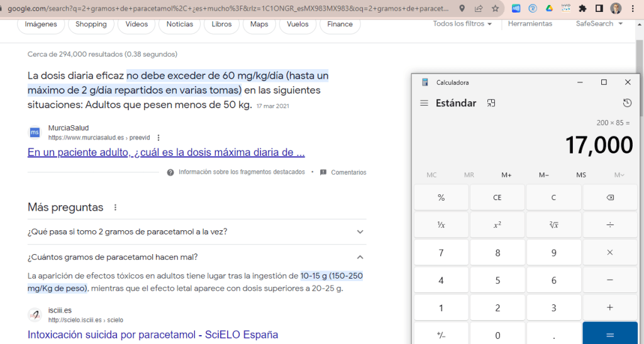Open the MurciaSalud dosis máxima result link

(166, 152)
